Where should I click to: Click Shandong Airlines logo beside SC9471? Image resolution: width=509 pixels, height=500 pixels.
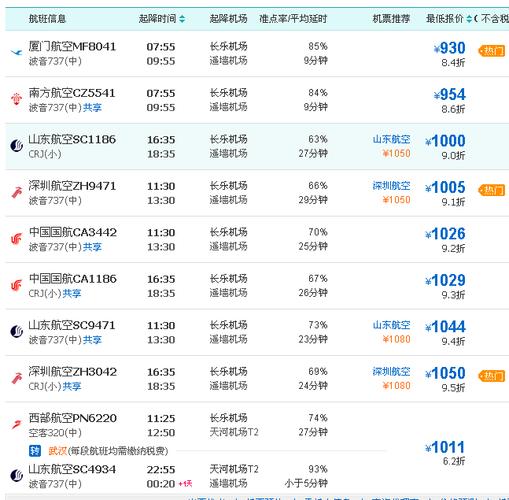tap(16, 331)
